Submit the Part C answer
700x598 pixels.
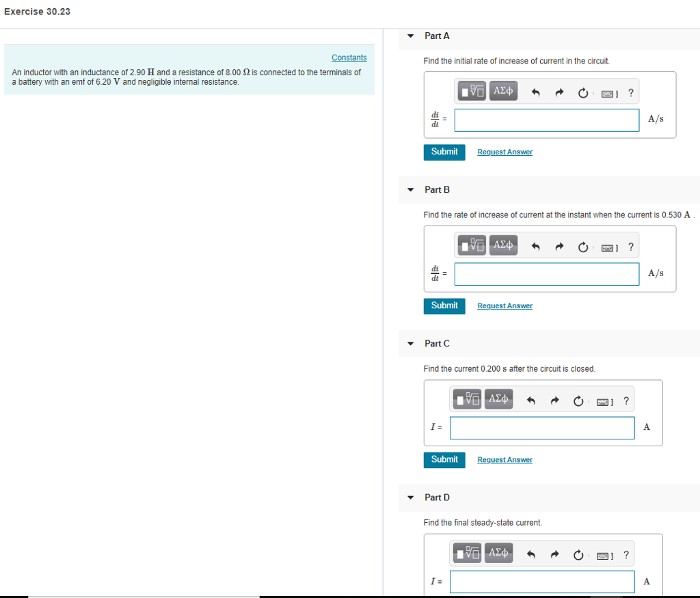click(444, 460)
